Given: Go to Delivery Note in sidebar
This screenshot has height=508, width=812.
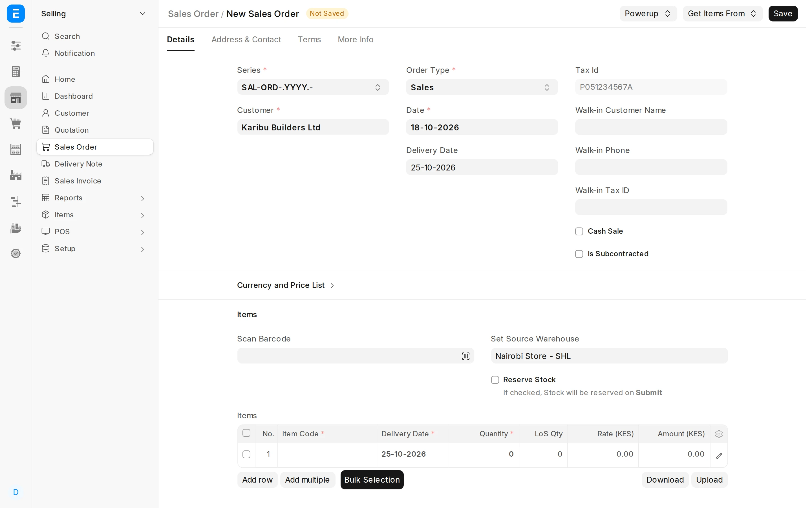Looking at the screenshot, I should click(95, 164).
